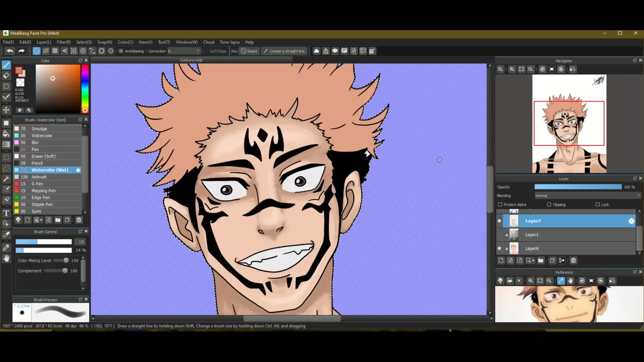Select the G Pen brush
The width and height of the screenshot is (644, 362).
[x=47, y=184]
